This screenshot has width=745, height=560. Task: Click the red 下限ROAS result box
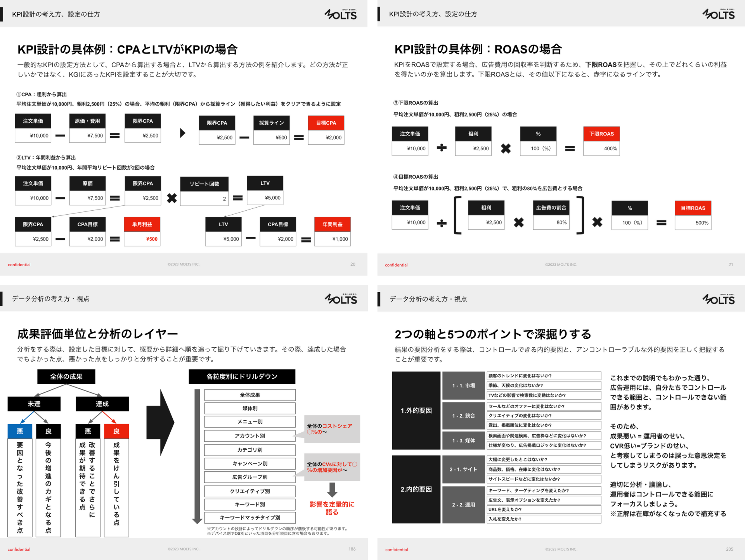click(x=601, y=134)
